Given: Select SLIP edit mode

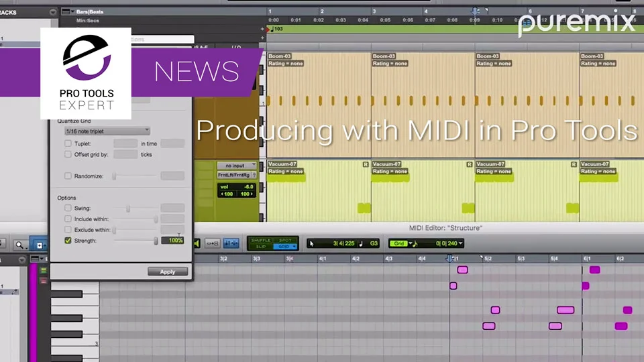Looking at the screenshot, I should click(x=261, y=246).
